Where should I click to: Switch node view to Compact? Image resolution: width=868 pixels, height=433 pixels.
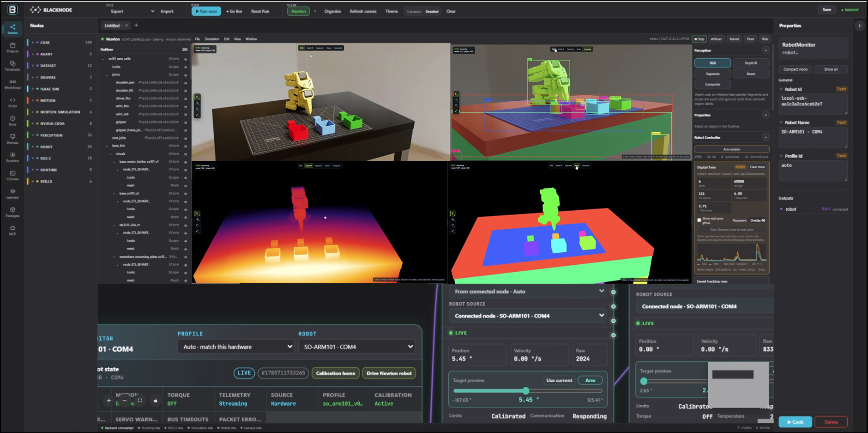click(414, 11)
